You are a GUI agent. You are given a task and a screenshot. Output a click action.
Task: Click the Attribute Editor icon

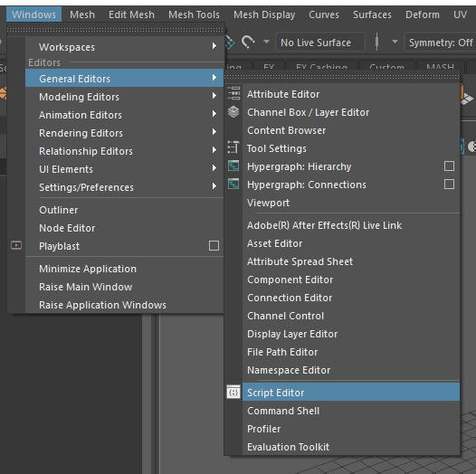pyautogui.click(x=233, y=93)
